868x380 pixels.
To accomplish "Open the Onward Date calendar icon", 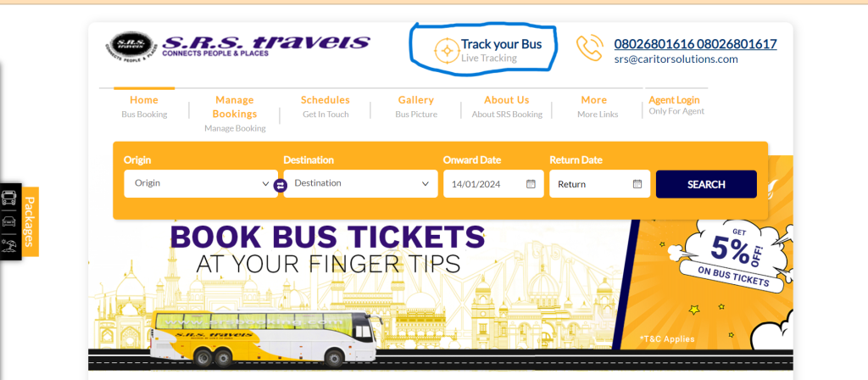I will click(x=531, y=184).
